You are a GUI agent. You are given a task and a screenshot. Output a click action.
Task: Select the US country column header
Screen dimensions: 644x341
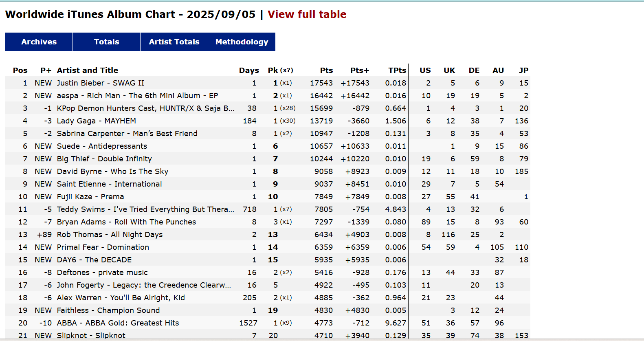pyautogui.click(x=425, y=70)
